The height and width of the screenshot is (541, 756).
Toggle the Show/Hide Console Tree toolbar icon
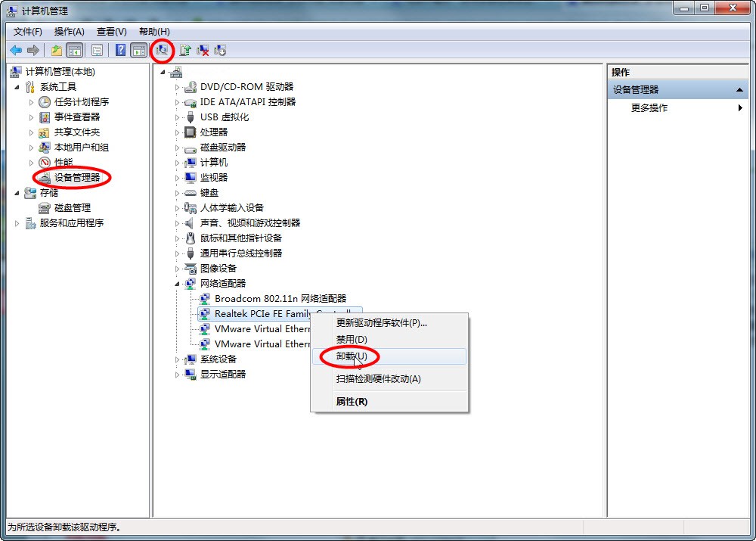pyautogui.click(x=74, y=50)
